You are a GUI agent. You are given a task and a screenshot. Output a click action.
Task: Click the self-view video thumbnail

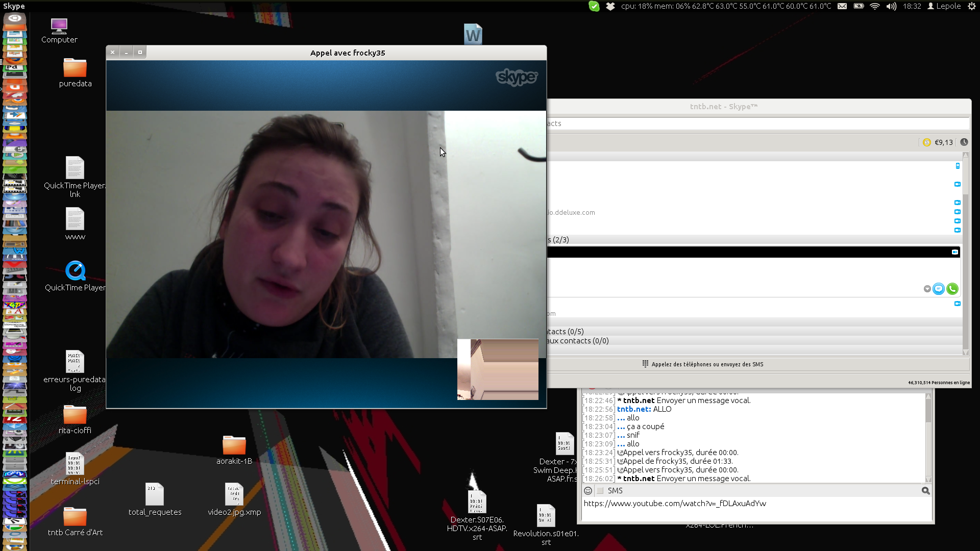(498, 369)
